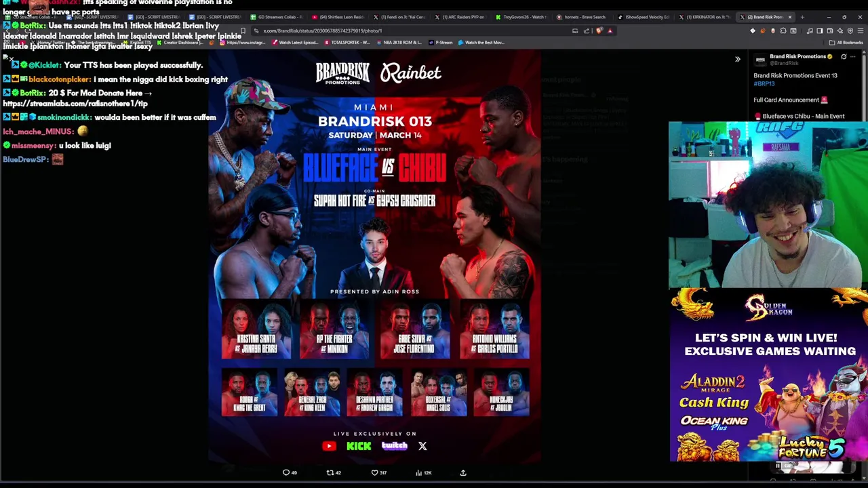
Task: Click the streamer webcam overlay
Action: coord(768,205)
